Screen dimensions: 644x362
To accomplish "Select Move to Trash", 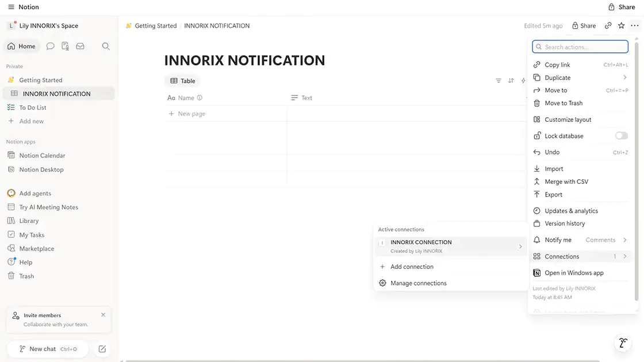I will tap(580, 103).
